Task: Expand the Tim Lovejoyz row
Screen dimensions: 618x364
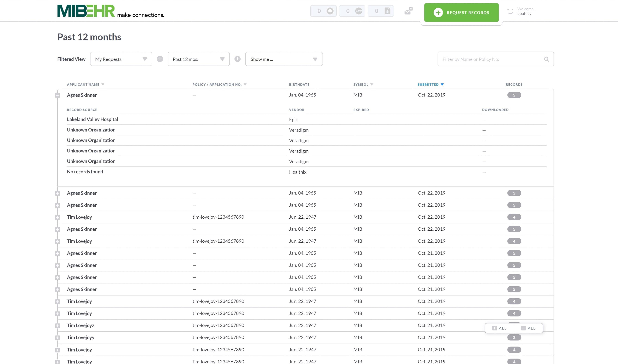Action: click(x=57, y=326)
